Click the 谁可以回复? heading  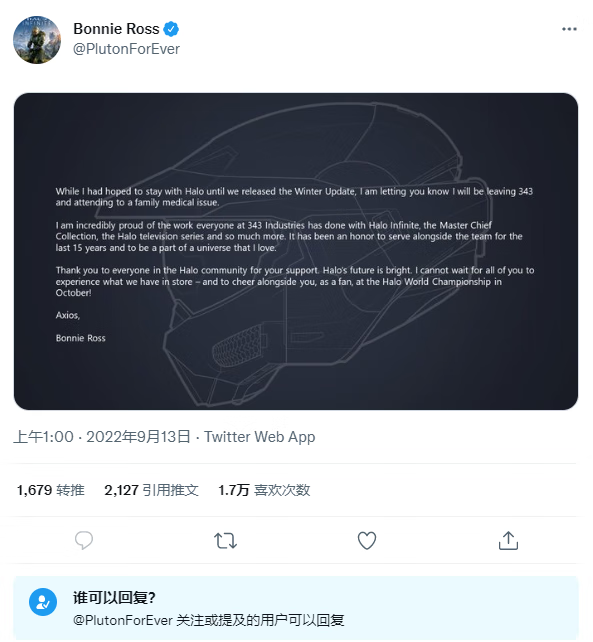point(114,598)
